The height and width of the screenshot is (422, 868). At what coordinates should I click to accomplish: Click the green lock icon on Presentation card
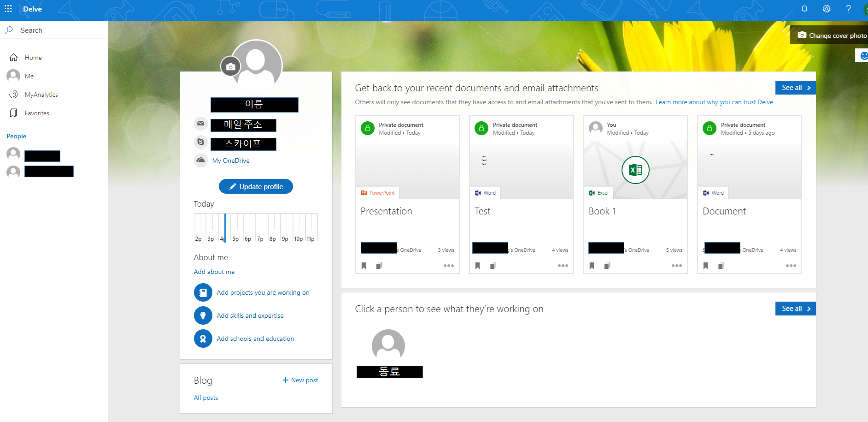pyautogui.click(x=368, y=128)
